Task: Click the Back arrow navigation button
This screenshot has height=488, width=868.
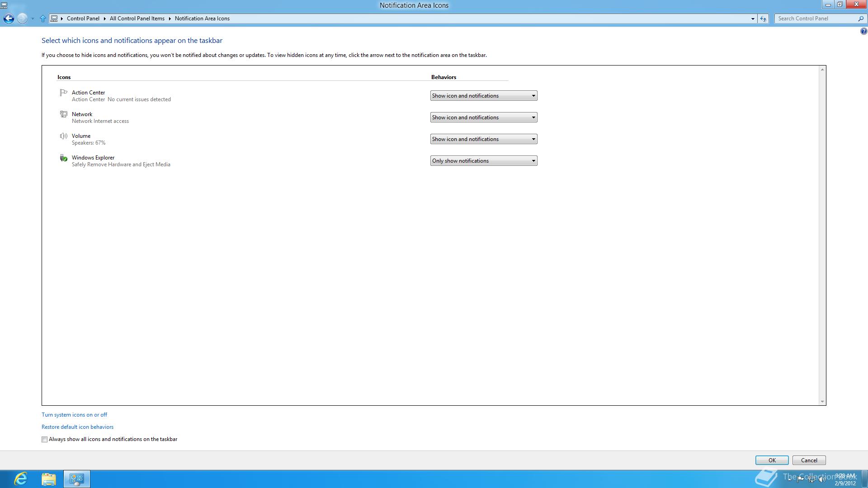Action: pos(9,19)
